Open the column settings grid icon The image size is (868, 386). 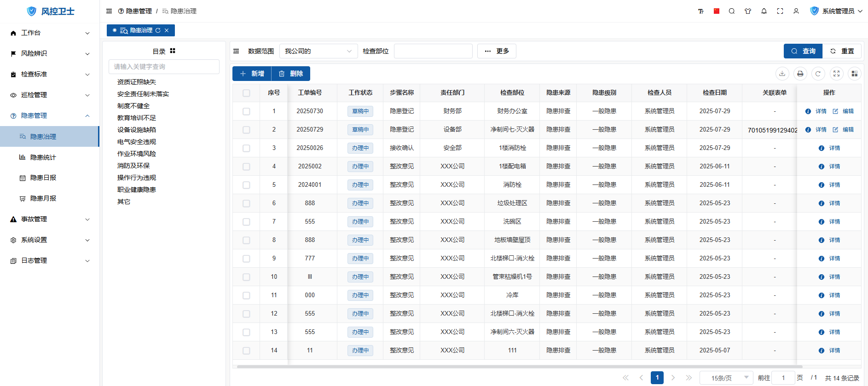(x=854, y=74)
